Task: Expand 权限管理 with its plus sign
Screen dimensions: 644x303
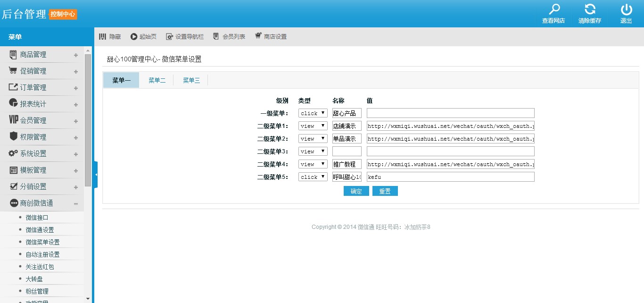Action: [76, 138]
